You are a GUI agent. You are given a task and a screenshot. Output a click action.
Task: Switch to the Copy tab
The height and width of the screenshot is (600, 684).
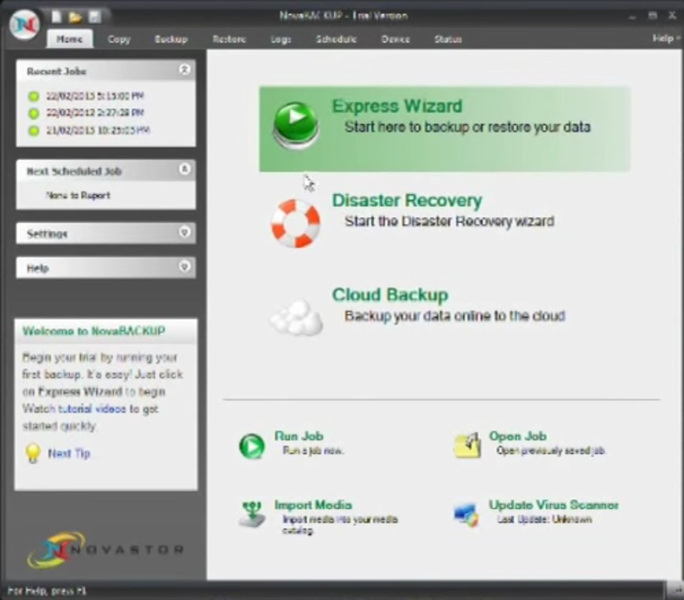coord(119,39)
